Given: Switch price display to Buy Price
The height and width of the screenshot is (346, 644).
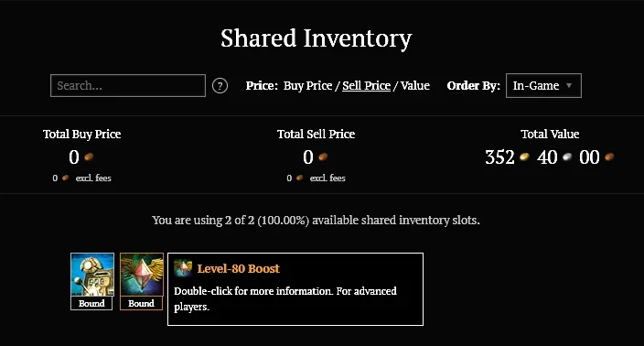Looking at the screenshot, I should [307, 85].
